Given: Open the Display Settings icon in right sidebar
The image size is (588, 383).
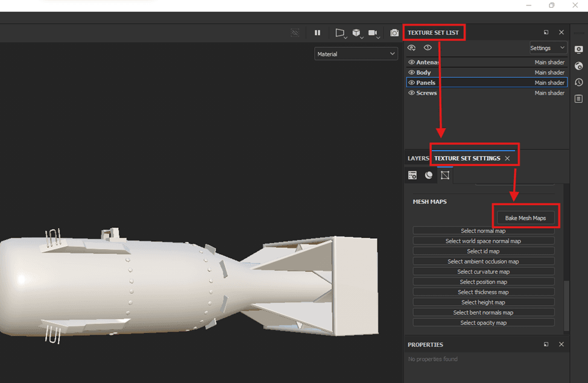Looking at the screenshot, I should click(x=579, y=49).
